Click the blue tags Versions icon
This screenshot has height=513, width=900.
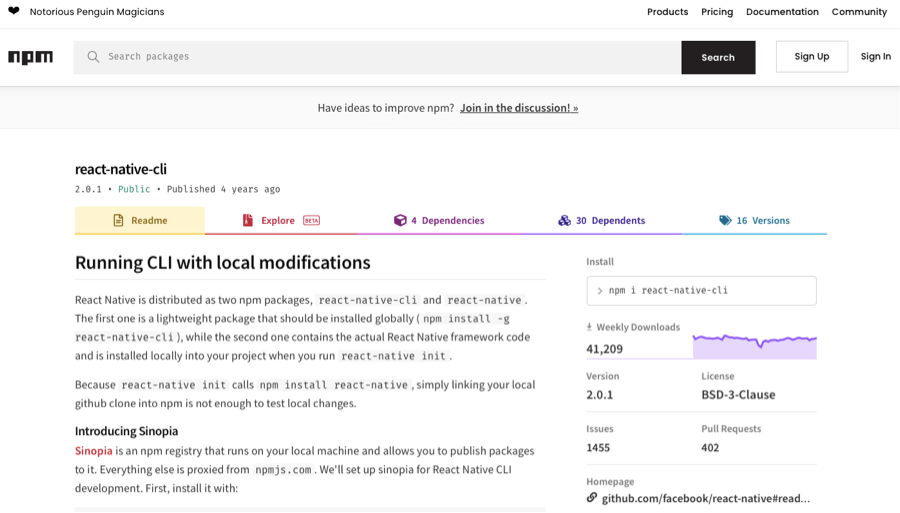coord(725,220)
